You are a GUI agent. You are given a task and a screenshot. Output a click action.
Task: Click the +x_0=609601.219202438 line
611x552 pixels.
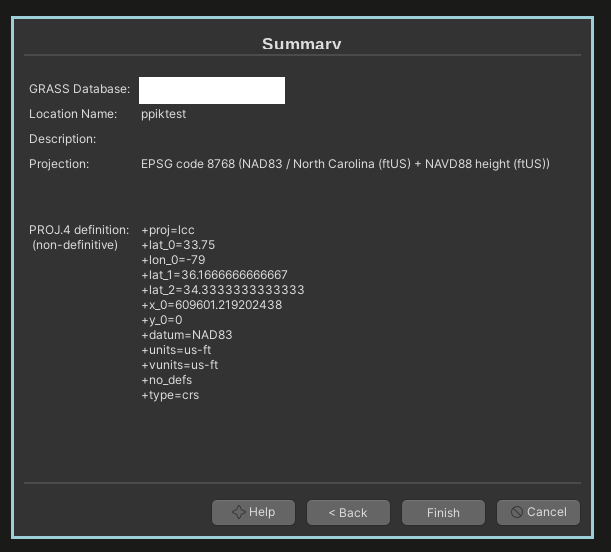pos(212,305)
